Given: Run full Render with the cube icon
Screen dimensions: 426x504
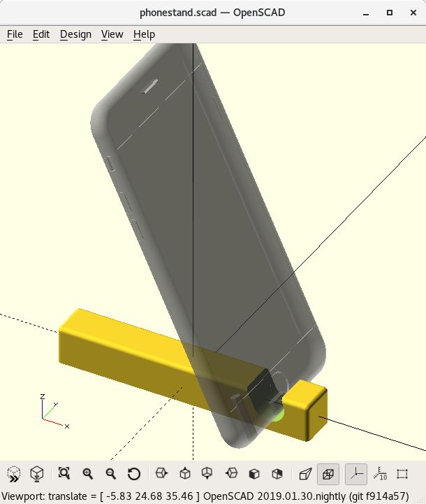Looking at the screenshot, I should (37, 474).
